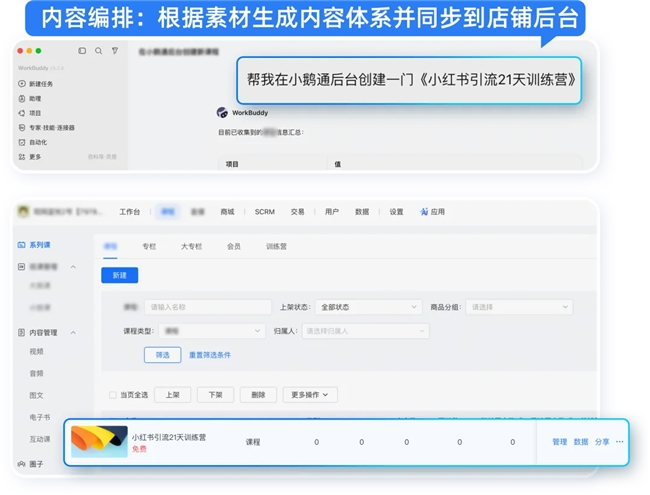Click the 更多 icon in WorkBuddy sidebar
This screenshot has width=650, height=495.
[22, 157]
